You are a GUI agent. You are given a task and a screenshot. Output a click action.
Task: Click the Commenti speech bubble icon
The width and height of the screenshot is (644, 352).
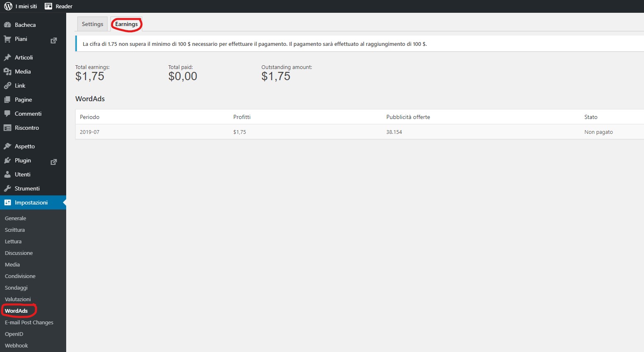tap(7, 114)
